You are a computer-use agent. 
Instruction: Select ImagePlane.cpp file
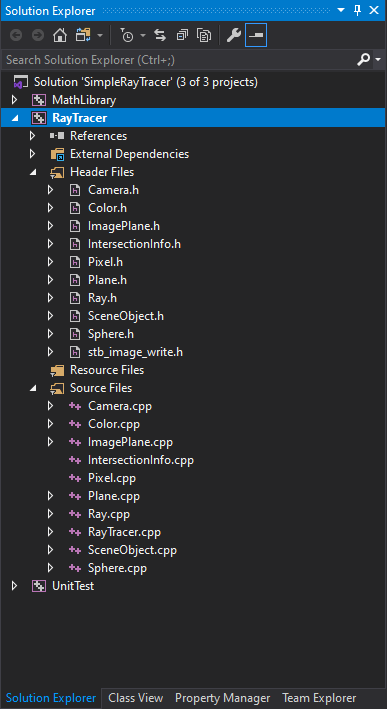coord(130,442)
